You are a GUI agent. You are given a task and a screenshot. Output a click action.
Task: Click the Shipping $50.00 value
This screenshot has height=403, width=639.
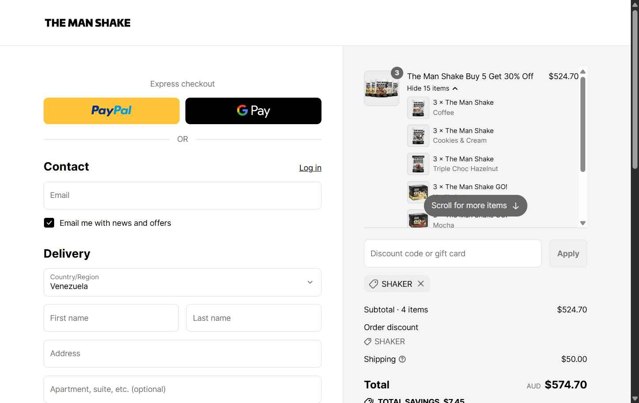coord(574,359)
